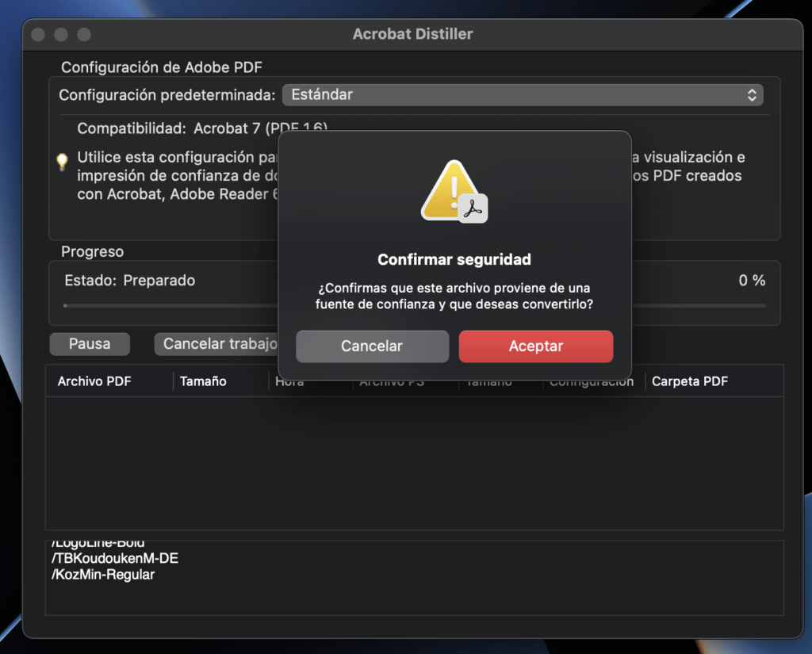Click the lightbulb tip icon
812x654 pixels.
pyautogui.click(x=62, y=162)
